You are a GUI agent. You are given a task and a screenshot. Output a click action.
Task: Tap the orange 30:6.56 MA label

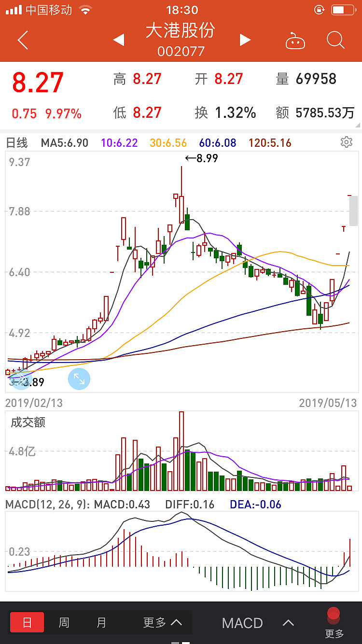coord(168,142)
